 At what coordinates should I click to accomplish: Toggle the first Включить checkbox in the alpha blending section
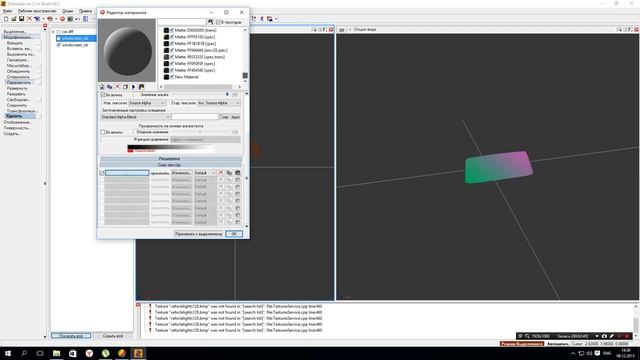coord(103,95)
